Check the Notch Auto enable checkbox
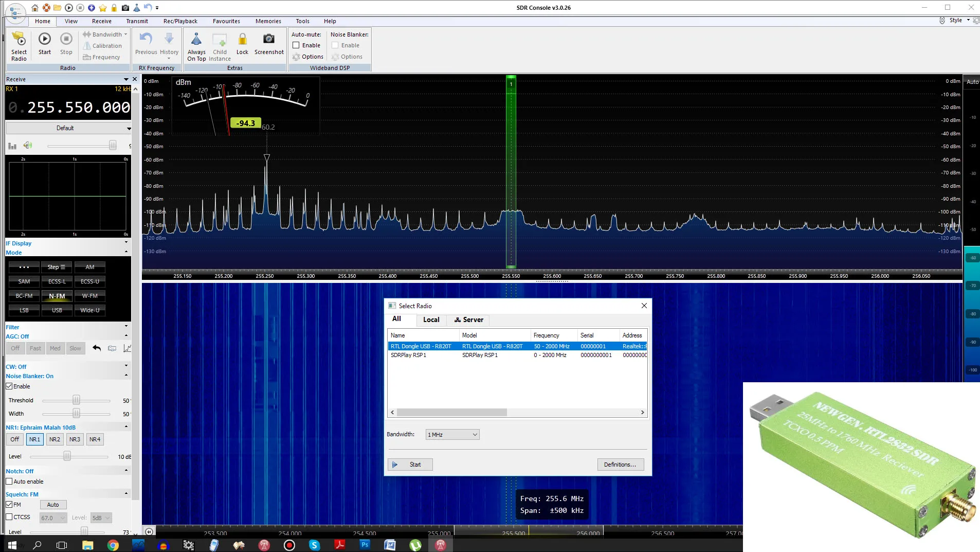The image size is (980, 552). (9, 482)
